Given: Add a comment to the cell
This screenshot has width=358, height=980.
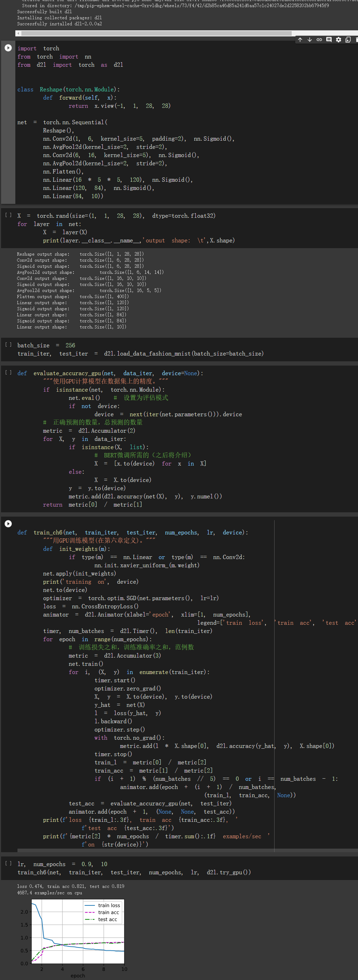Looking at the screenshot, I should 329,40.
